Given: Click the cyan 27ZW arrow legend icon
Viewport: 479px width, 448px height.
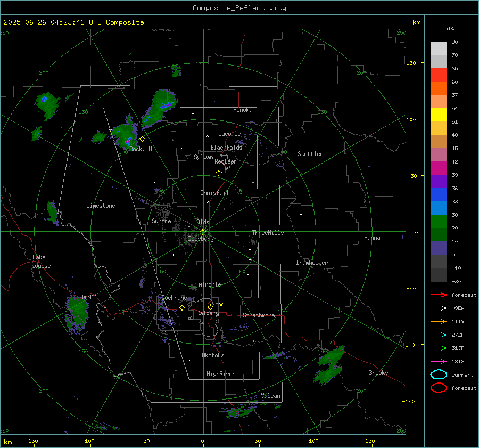Looking at the screenshot, I should click(439, 335).
